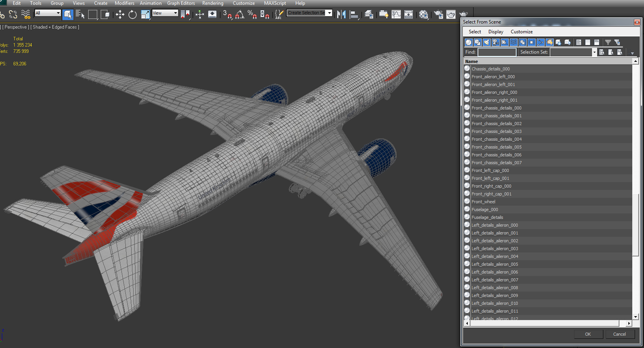Image resolution: width=644 pixels, height=348 pixels.
Task: Toggle Display Frozen Objects in dialog
Action: (558, 42)
